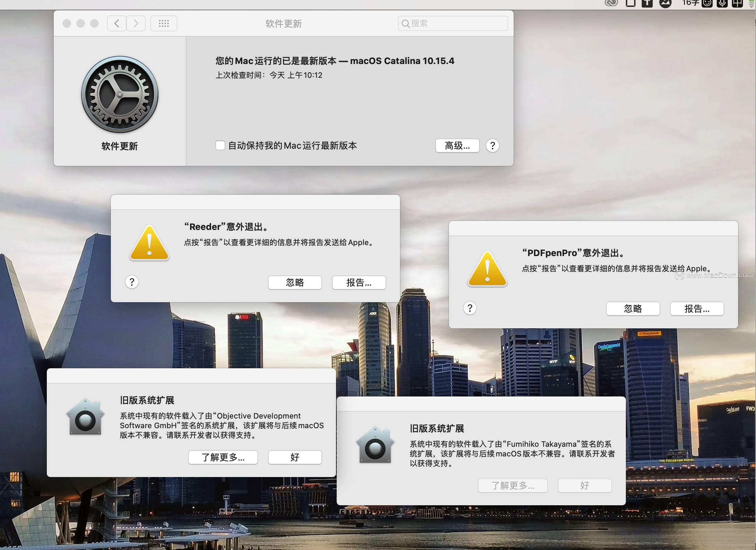Click security icon in Fumihiko Takayama dialog
Screen dimensions: 756x550
tap(375, 445)
